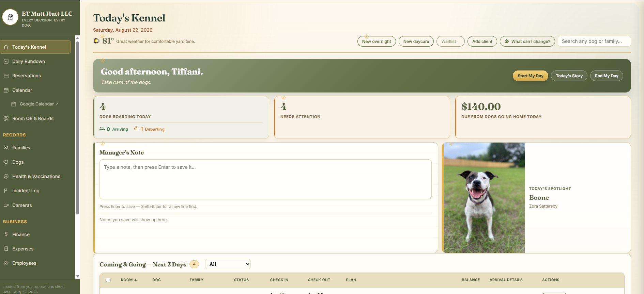Click the checklist icon beside Daily Rundown
This screenshot has width=644, height=294.
coord(6,61)
